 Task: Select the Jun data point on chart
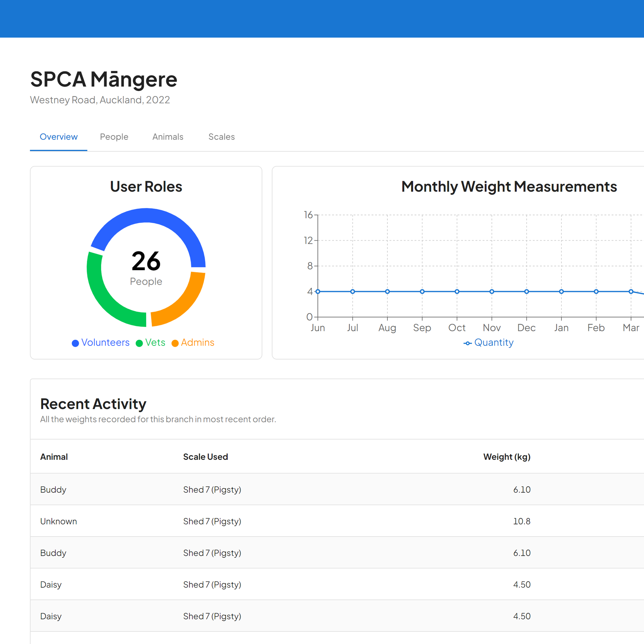pyautogui.click(x=318, y=292)
